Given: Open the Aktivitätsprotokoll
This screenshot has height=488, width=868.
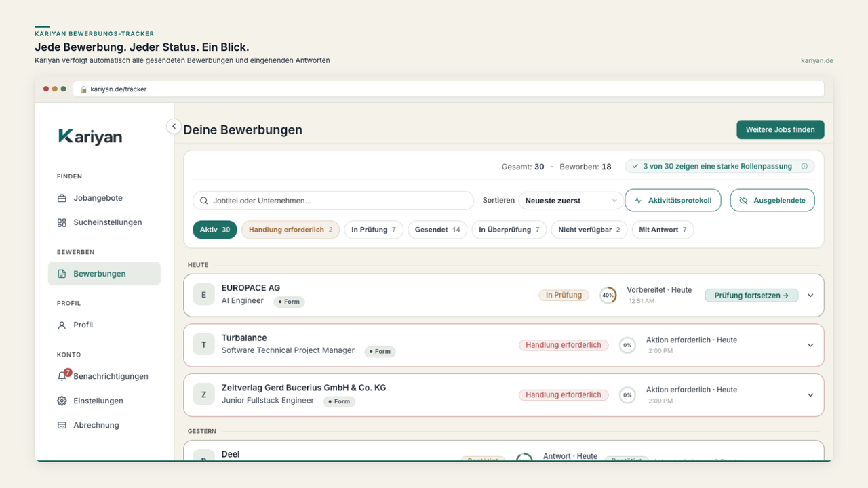Looking at the screenshot, I should click(x=673, y=201).
